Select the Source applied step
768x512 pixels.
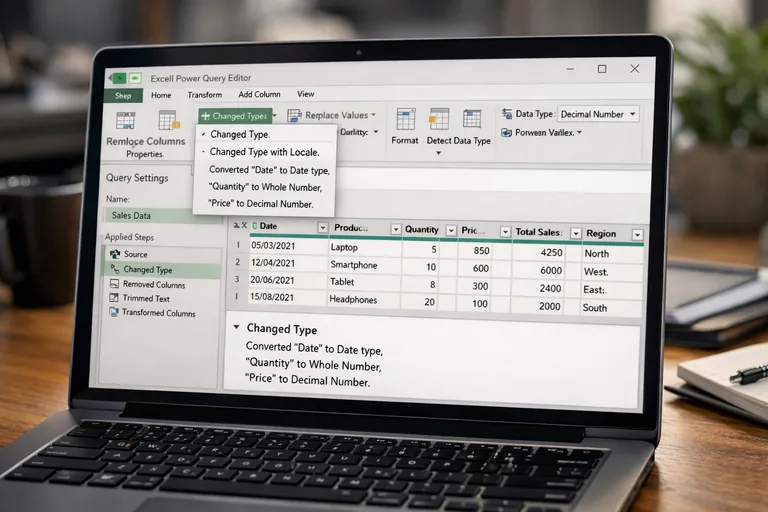[162, 254]
